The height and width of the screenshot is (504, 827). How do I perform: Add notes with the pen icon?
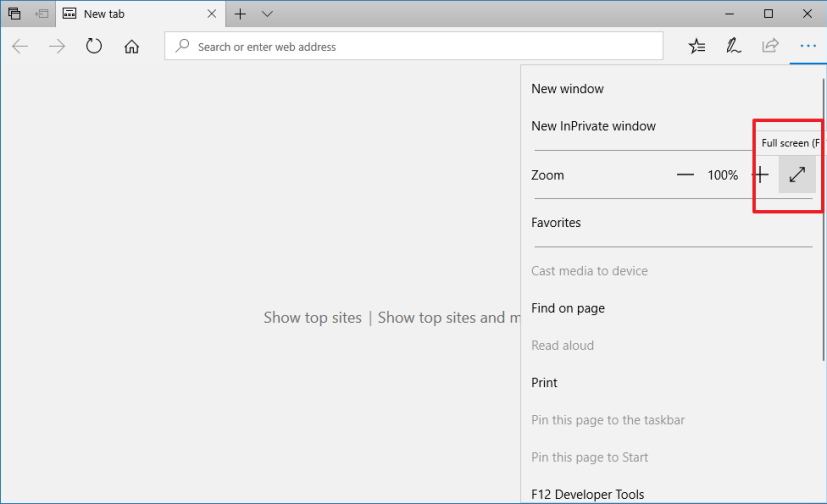click(x=733, y=46)
